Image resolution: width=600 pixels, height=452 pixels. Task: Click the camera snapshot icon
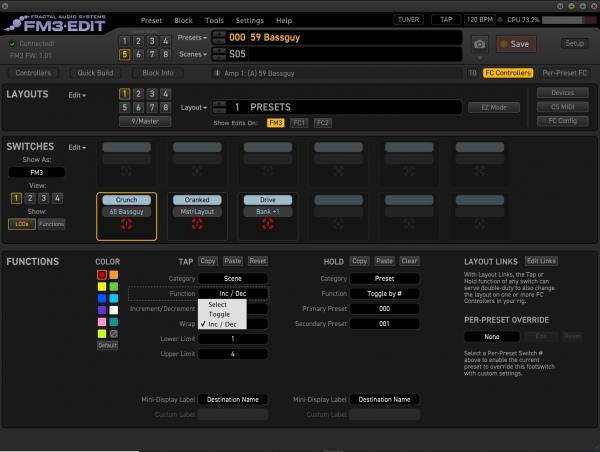tap(479, 44)
